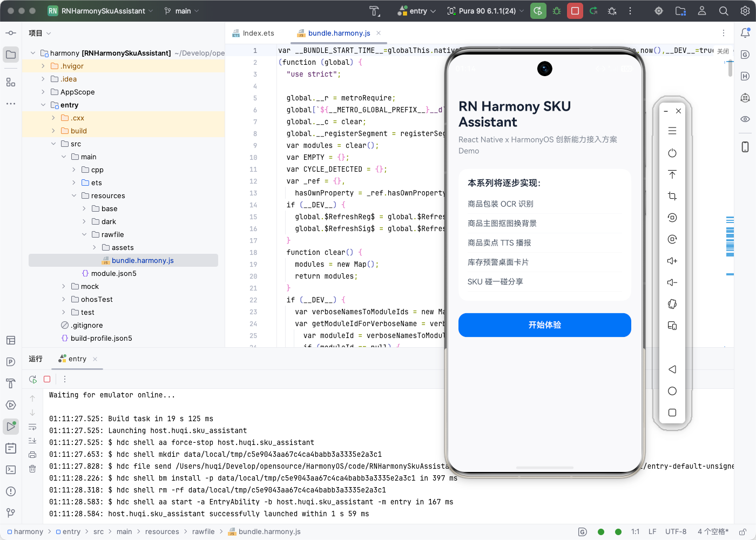Screen dimensions: 756x540
Task: Expand the .hvigor folder
Action: 43,66
